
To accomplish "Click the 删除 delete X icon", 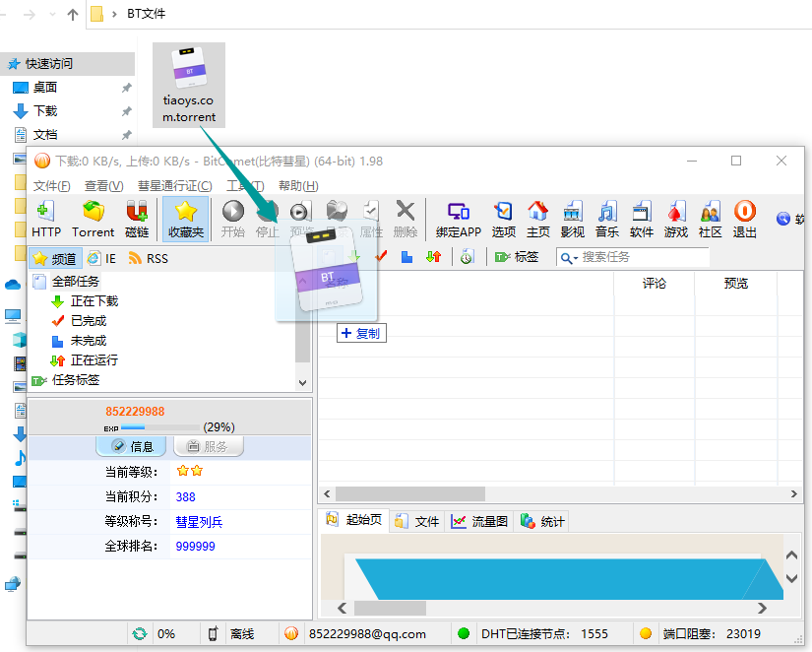I will pos(406,220).
